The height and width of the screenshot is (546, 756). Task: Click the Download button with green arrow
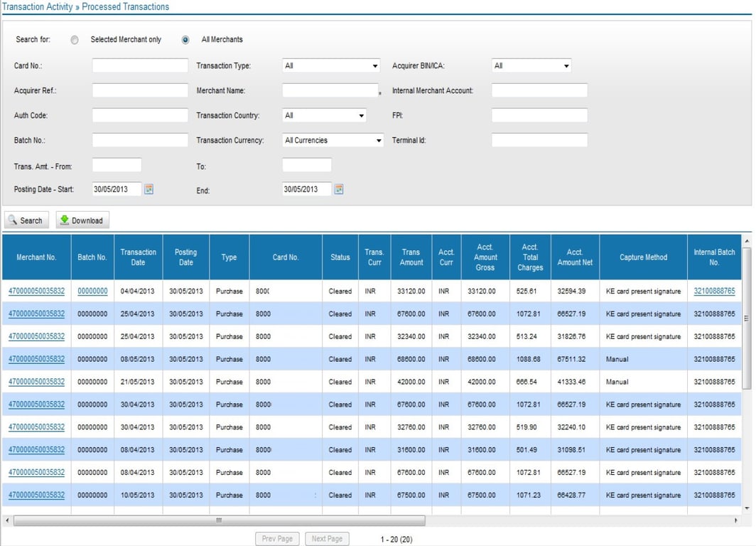click(82, 220)
